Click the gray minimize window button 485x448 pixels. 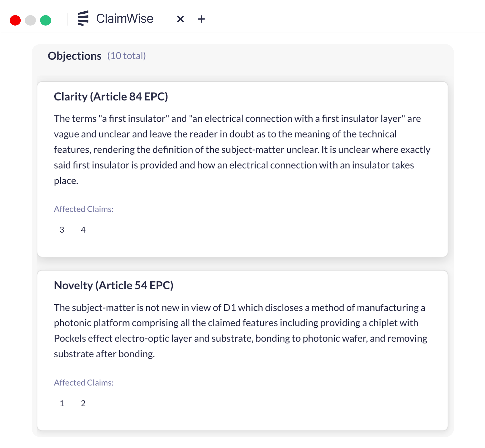point(30,20)
